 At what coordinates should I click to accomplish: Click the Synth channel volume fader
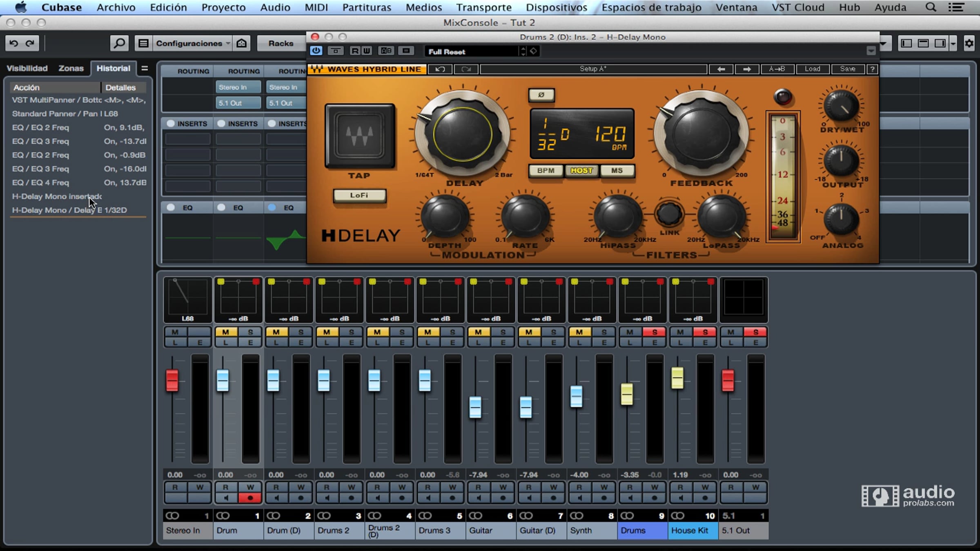576,396
